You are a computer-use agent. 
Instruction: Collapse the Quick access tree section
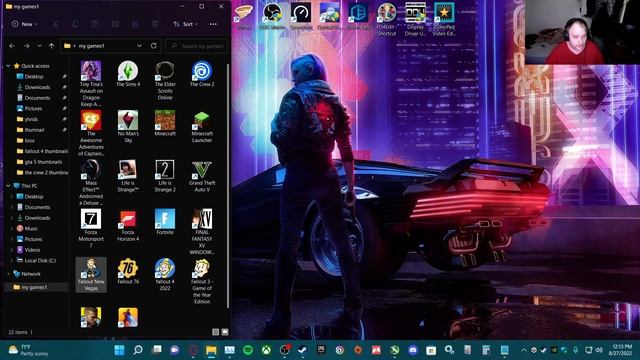[x=8, y=66]
